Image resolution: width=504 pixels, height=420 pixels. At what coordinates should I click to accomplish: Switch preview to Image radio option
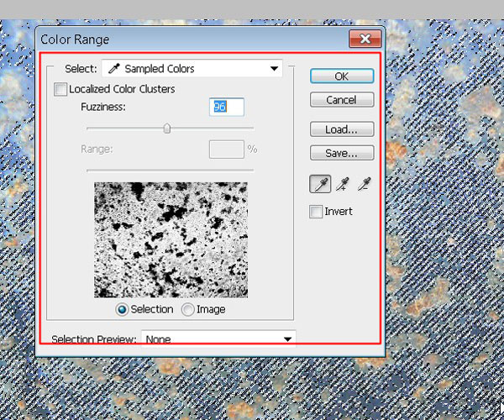pos(187,309)
